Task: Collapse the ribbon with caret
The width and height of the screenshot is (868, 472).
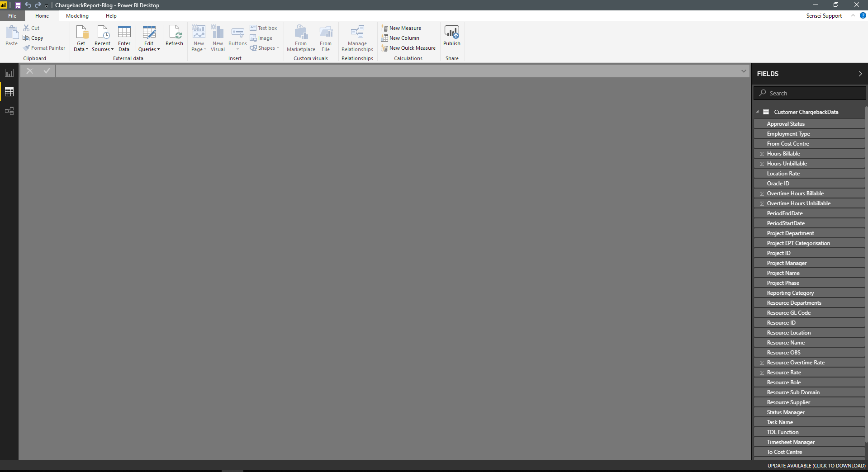Action: point(853,15)
